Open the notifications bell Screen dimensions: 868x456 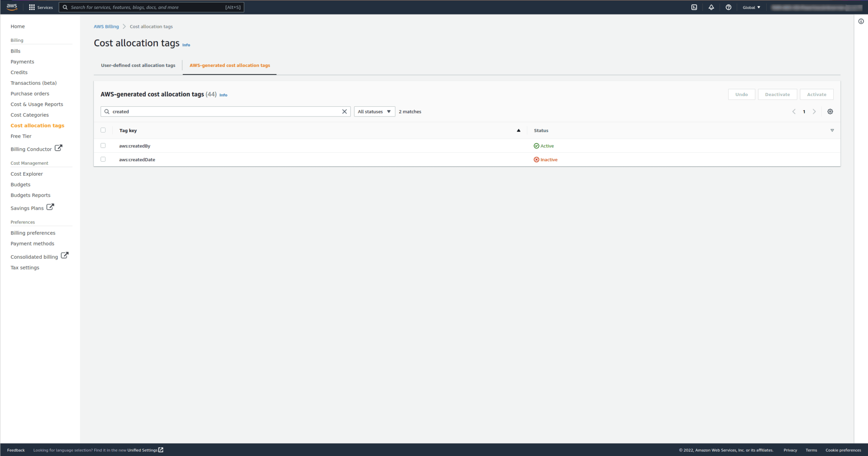coord(712,7)
